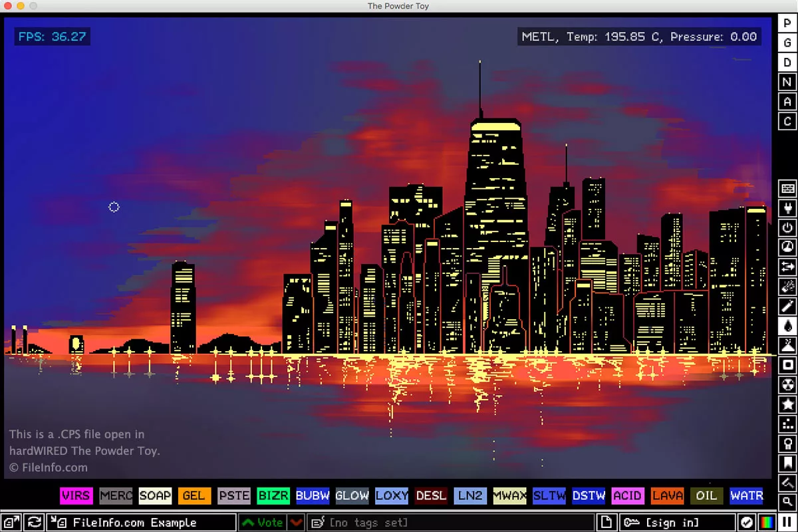
Task: Switch to D render preset
Action: coord(788,62)
